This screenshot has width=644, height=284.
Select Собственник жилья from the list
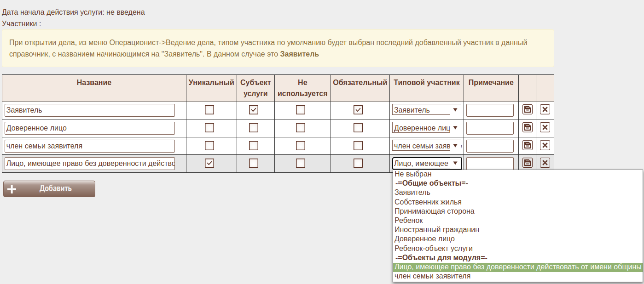(x=428, y=202)
